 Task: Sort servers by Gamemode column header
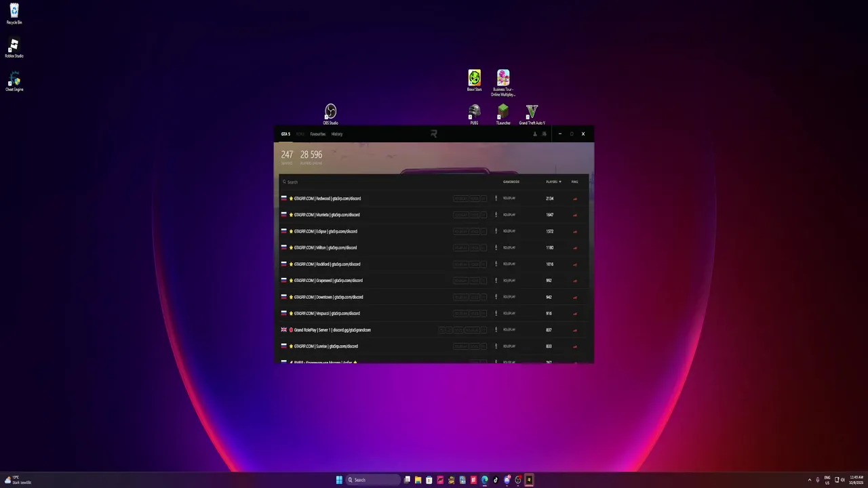[x=511, y=182]
